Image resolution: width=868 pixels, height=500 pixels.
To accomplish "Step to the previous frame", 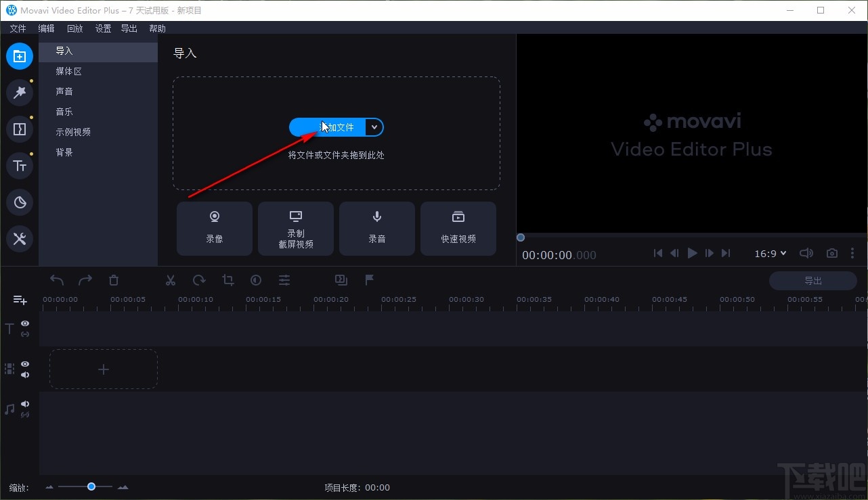I will pyautogui.click(x=674, y=253).
